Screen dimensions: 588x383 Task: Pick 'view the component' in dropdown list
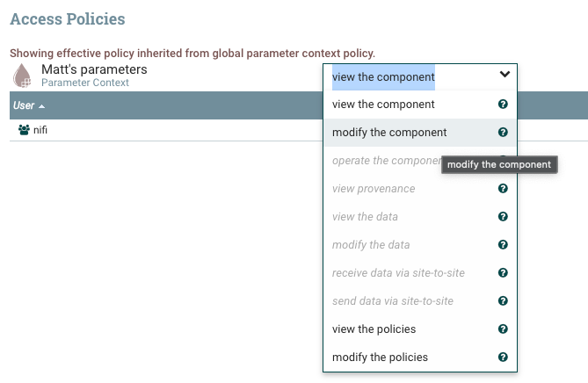coord(383,105)
